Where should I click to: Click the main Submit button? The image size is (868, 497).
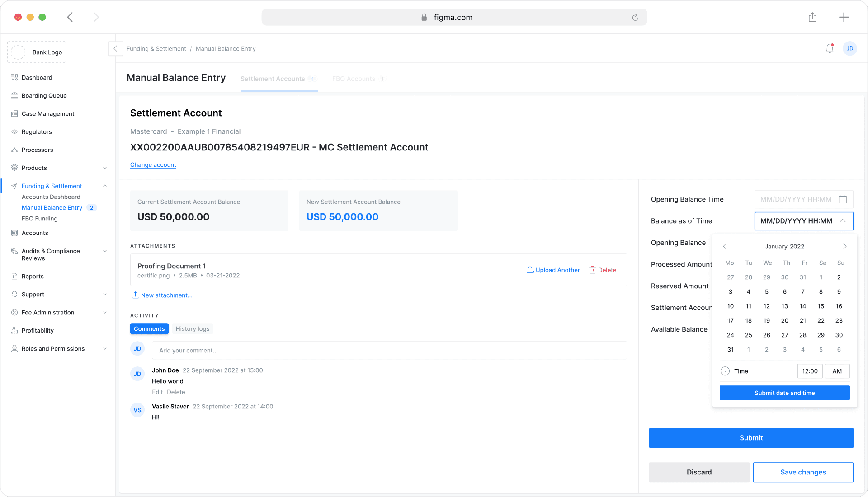click(x=751, y=438)
